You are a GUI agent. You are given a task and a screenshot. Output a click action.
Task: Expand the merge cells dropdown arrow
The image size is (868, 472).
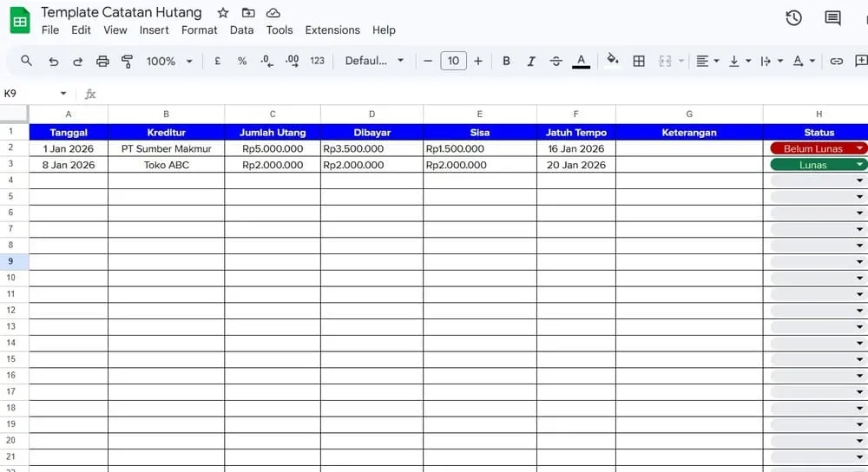coord(681,61)
